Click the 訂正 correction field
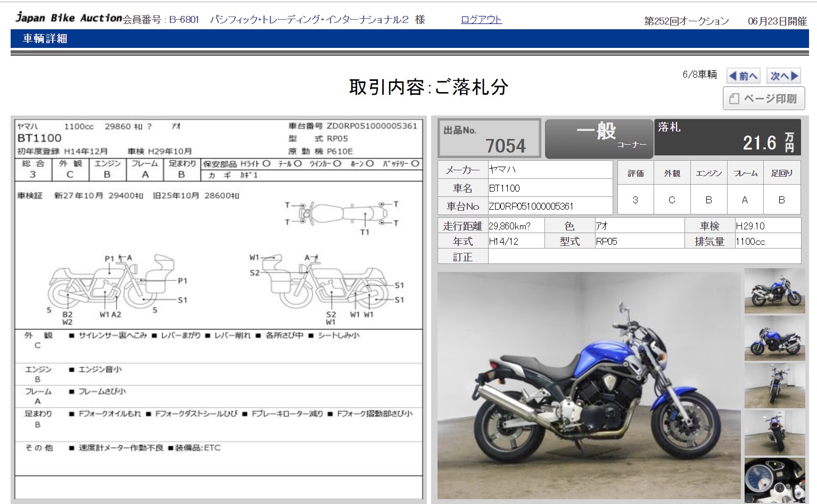This screenshot has height=504, width=817. pos(644,257)
